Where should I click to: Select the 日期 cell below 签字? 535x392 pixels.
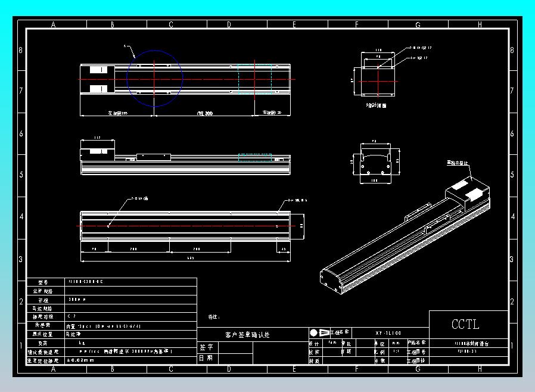tap(206, 358)
